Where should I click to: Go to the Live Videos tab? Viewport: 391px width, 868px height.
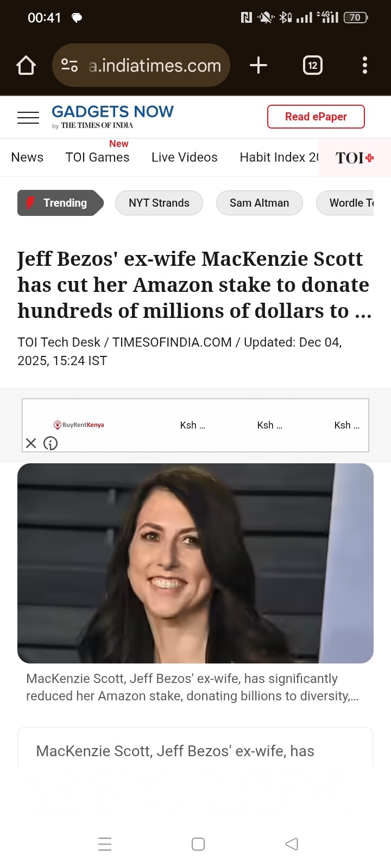point(185,157)
